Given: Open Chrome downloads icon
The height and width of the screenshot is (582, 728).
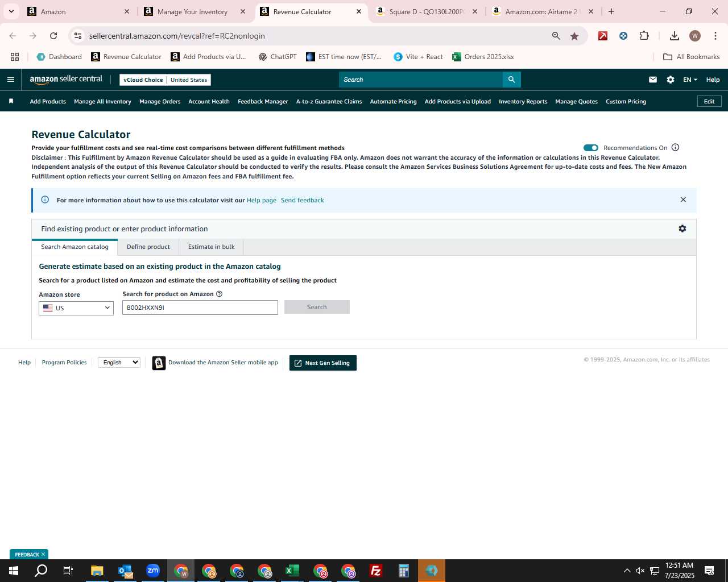Looking at the screenshot, I should (674, 36).
